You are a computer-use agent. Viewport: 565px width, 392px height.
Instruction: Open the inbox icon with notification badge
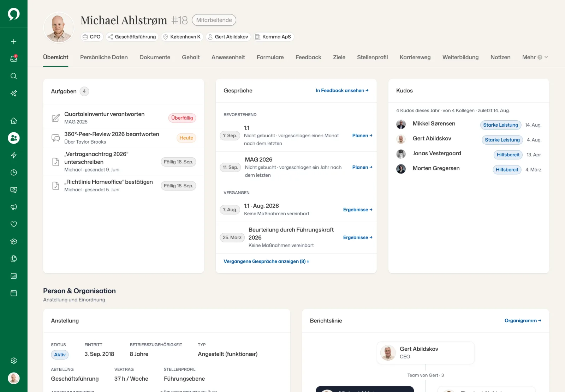14,59
